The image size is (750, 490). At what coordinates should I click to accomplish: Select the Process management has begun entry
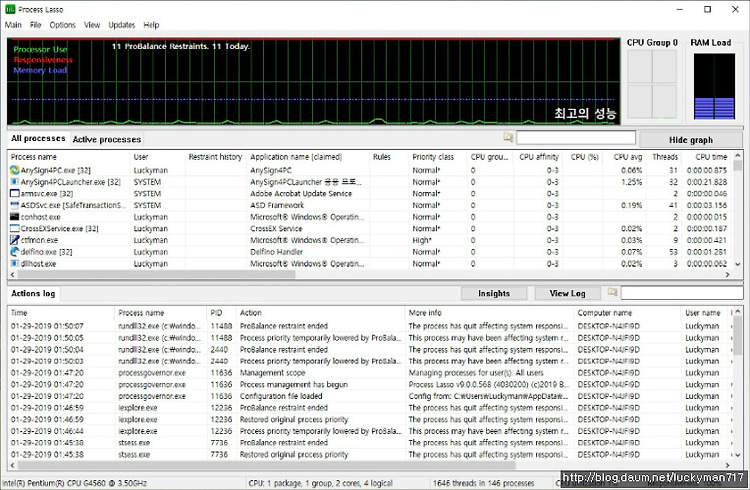pyautogui.click(x=370, y=384)
